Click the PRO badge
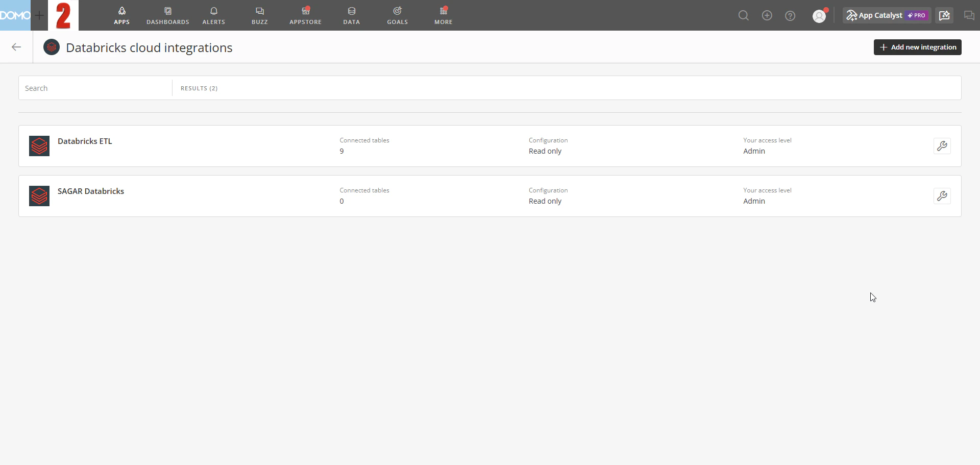 [x=917, y=15]
